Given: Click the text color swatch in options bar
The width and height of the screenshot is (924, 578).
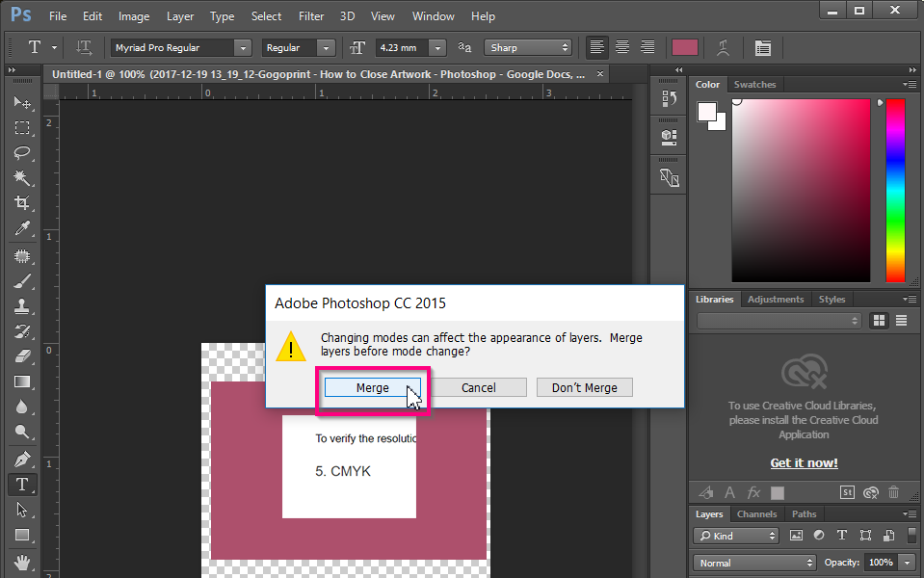Looking at the screenshot, I should click(686, 47).
